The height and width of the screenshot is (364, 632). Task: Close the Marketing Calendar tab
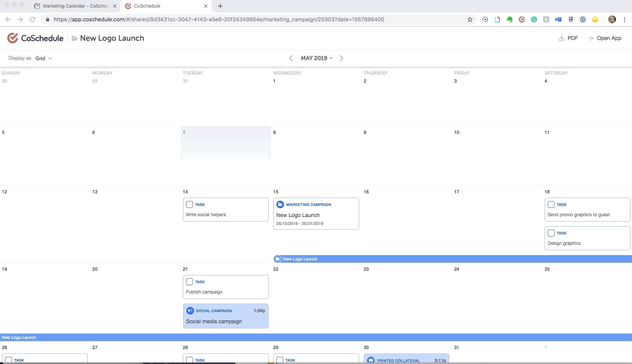(x=115, y=6)
